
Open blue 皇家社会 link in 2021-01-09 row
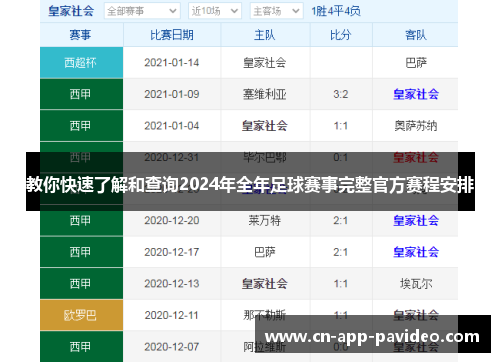click(416, 94)
